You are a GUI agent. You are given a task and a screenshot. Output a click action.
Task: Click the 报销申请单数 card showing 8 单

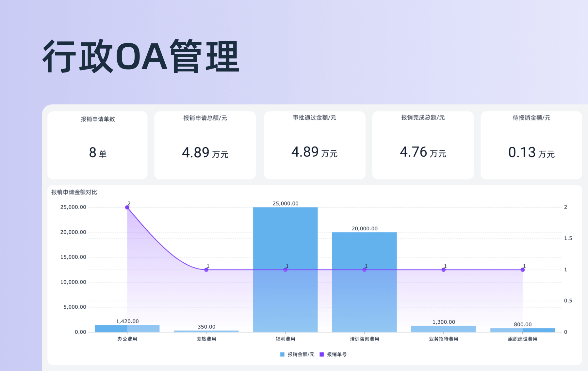97,145
